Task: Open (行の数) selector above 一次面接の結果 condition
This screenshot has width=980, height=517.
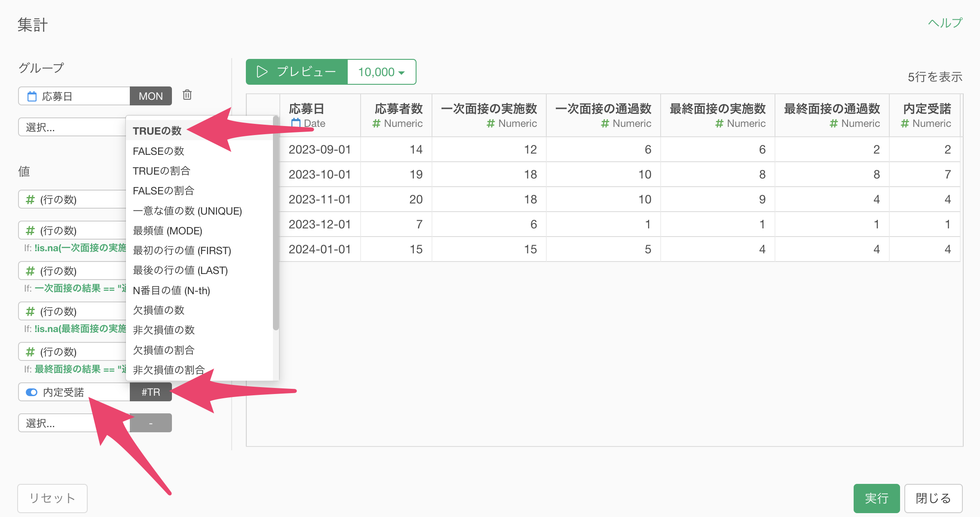Action: (x=72, y=271)
